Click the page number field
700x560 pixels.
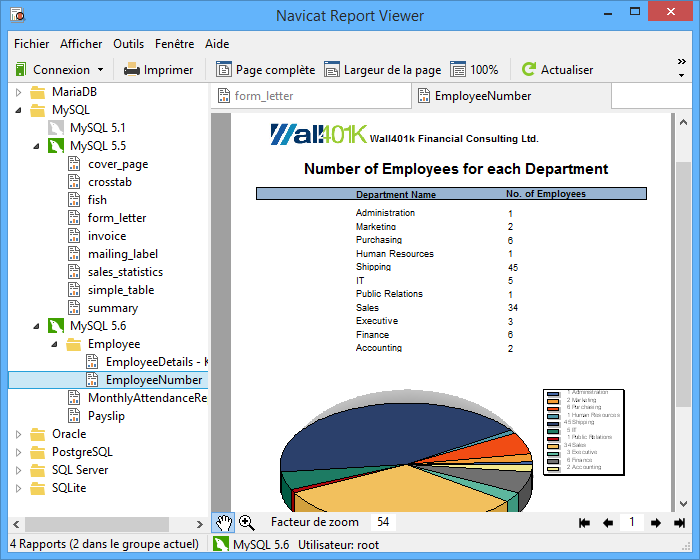tap(632, 522)
